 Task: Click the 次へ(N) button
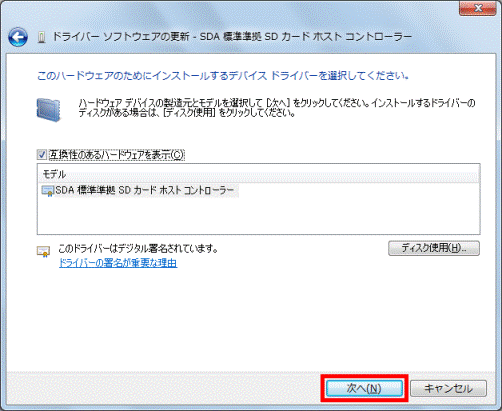pos(364,388)
